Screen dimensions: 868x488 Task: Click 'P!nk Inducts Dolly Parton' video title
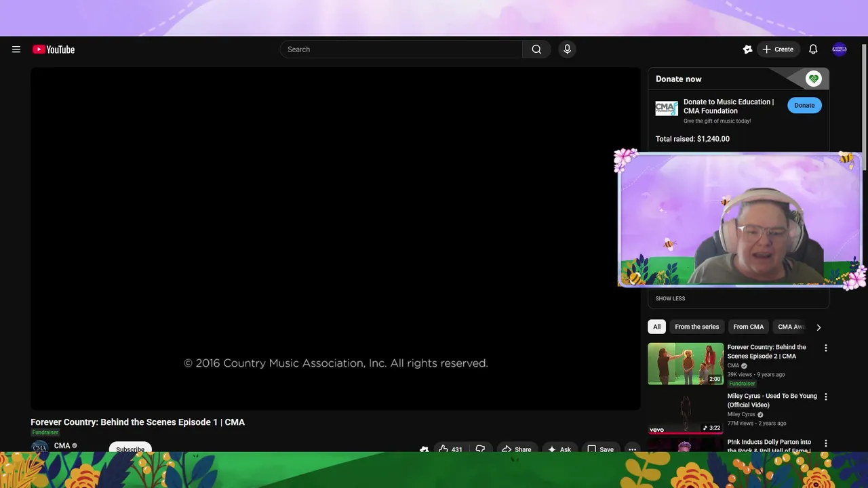(769, 446)
